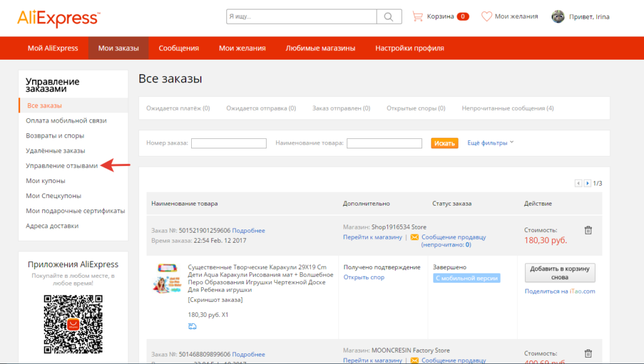The height and width of the screenshot is (364, 644).
Task: Click the Номер заказа input field
Action: pos(229,143)
